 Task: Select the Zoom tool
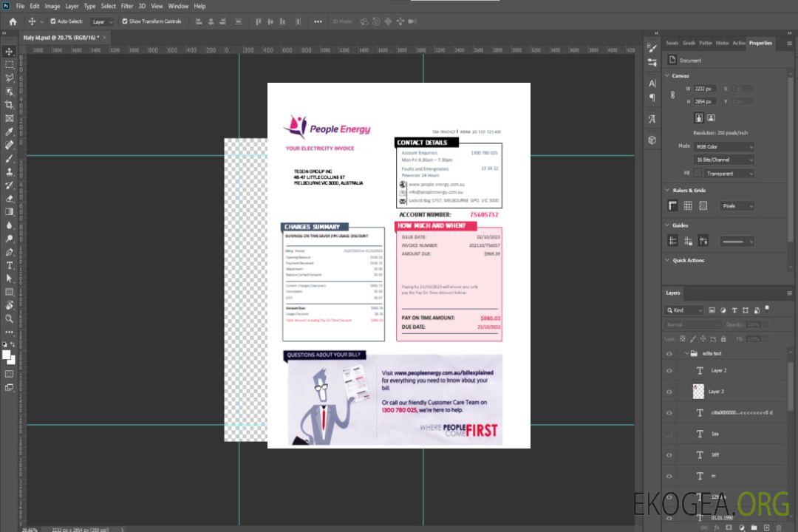click(x=10, y=318)
